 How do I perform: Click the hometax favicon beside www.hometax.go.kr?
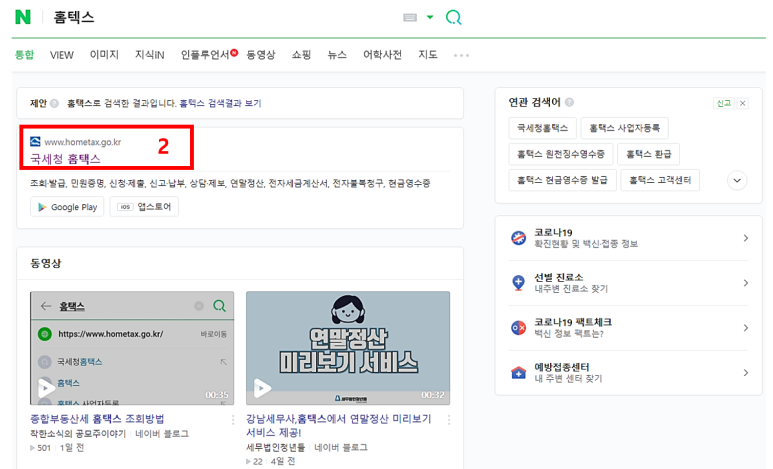[35, 142]
